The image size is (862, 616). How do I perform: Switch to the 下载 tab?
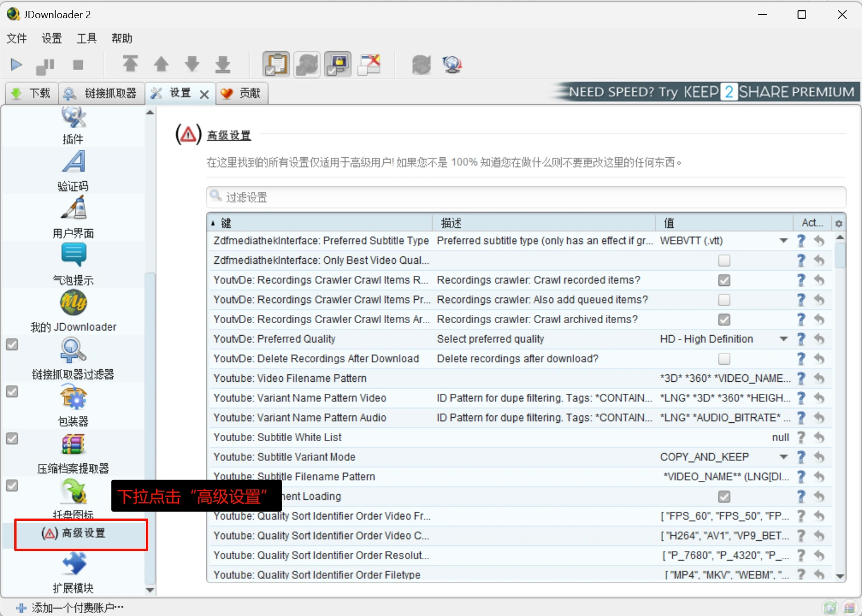click(32, 93)
